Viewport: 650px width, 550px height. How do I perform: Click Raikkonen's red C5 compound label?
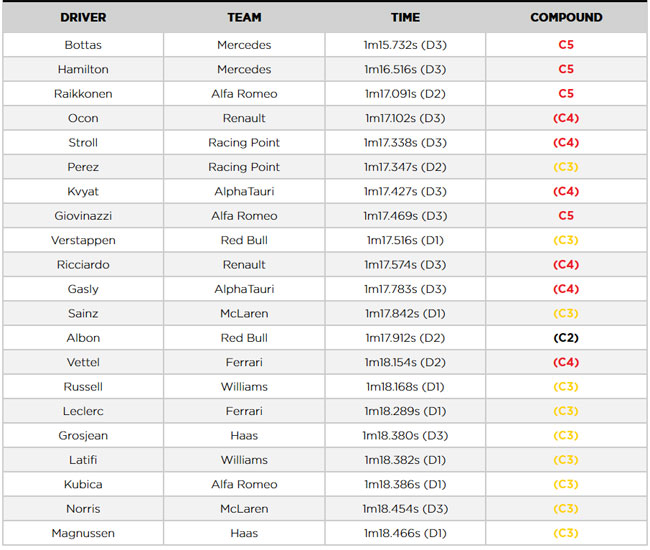pos(566,94)
